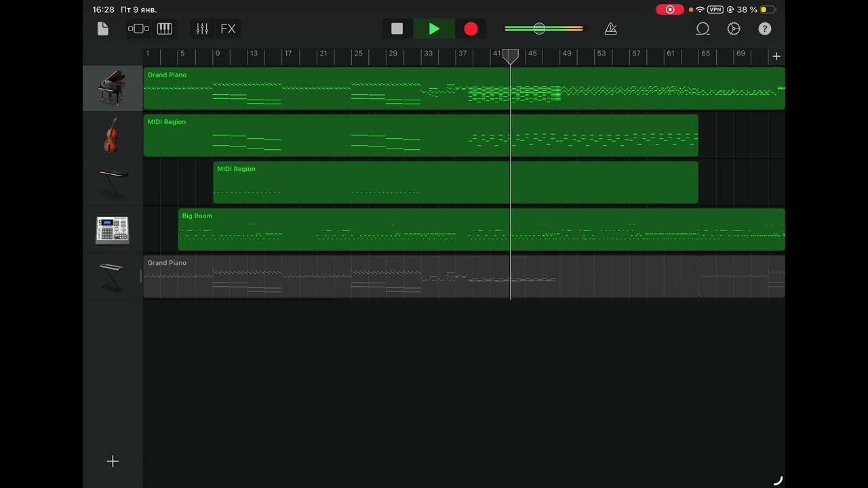The height and width of the screenshot is (488, 868).
Task: Toggle the metronome
Action: tap(610, 28)
